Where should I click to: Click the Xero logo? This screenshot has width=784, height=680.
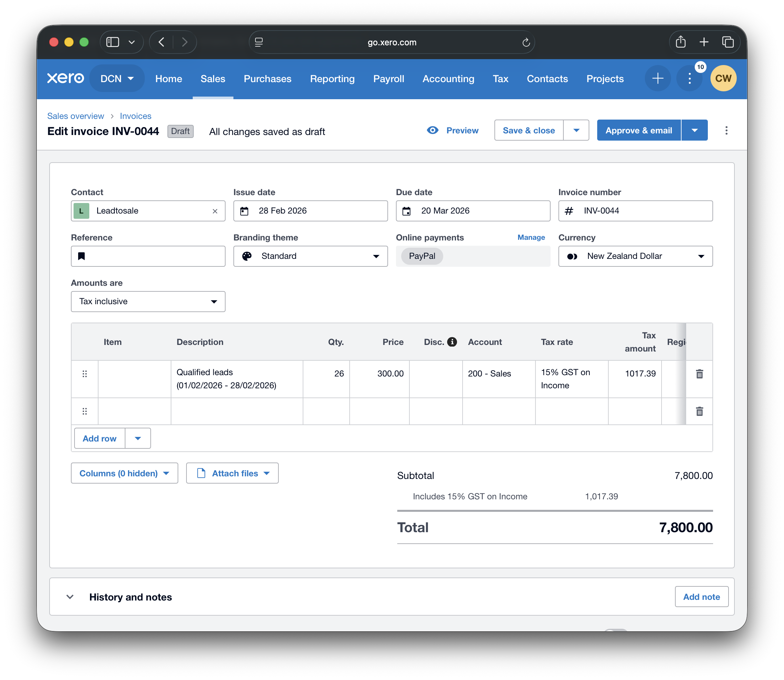[x=65, y=78]
